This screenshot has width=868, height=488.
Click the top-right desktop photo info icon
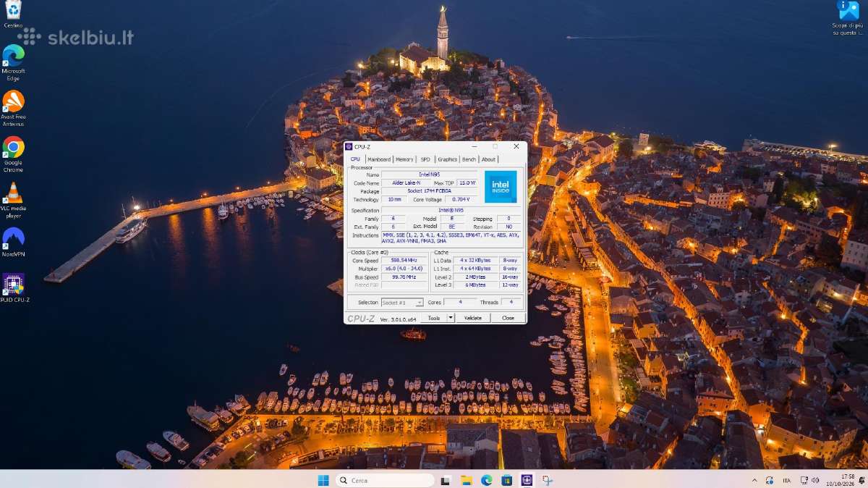848,17
